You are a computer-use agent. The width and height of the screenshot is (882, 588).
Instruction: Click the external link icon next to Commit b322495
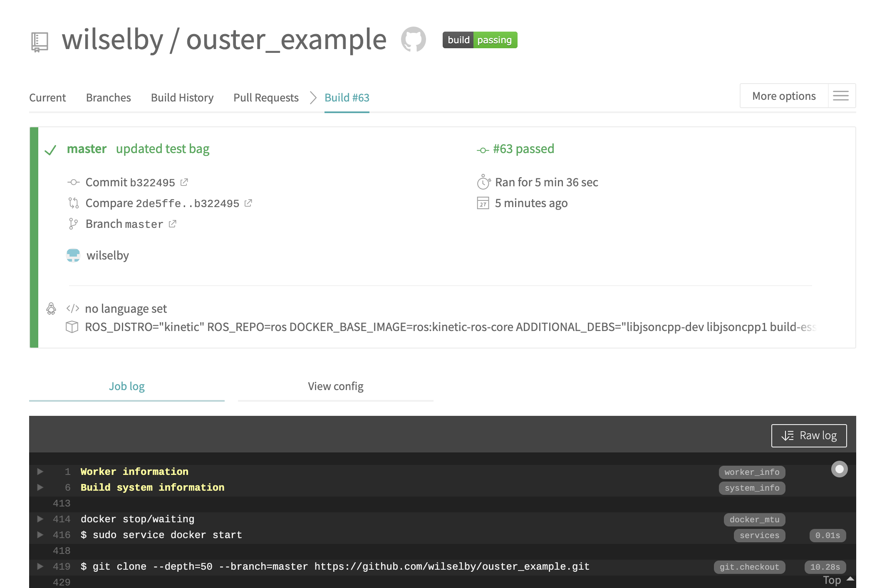[x=184, y=182]
